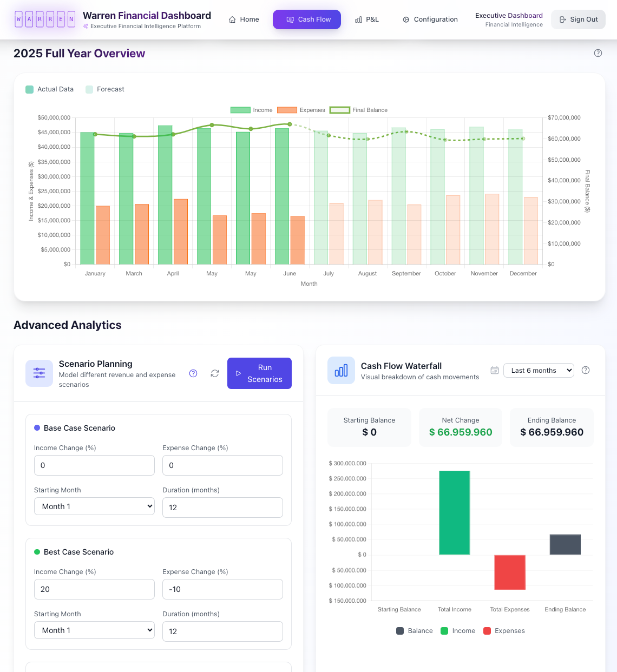Image resolution: width=617 pixels, height=672 pixels.
Task: Open the Scenario Planning help icon
Action: [193, 373]
